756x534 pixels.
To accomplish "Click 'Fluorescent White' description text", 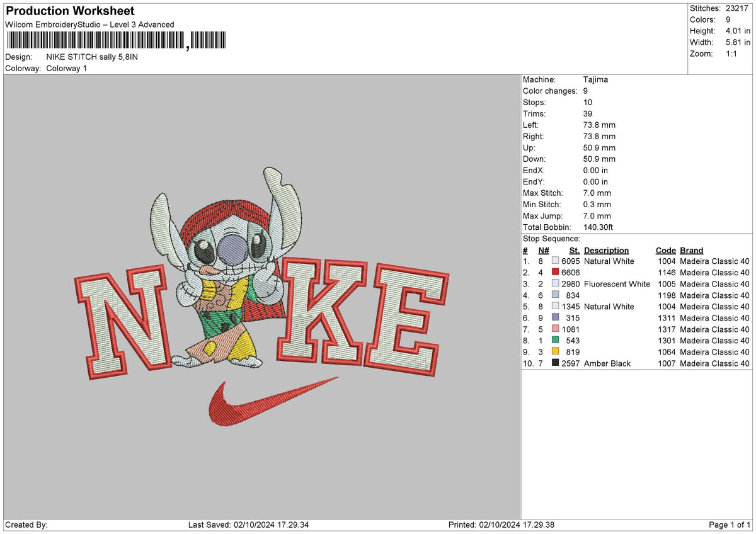I will [617, 284].
